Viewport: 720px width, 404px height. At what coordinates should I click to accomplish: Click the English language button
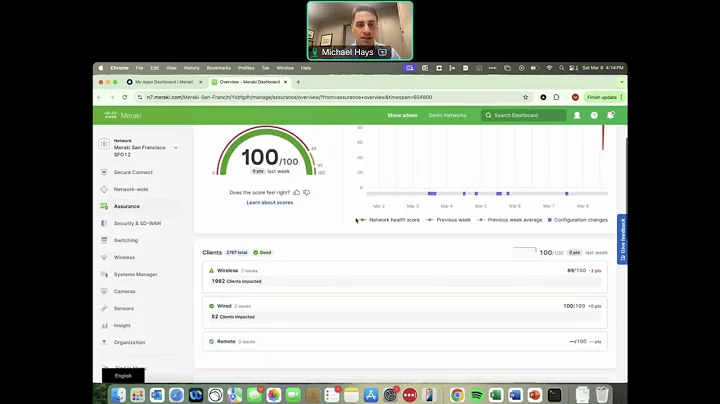pos(123,376)
